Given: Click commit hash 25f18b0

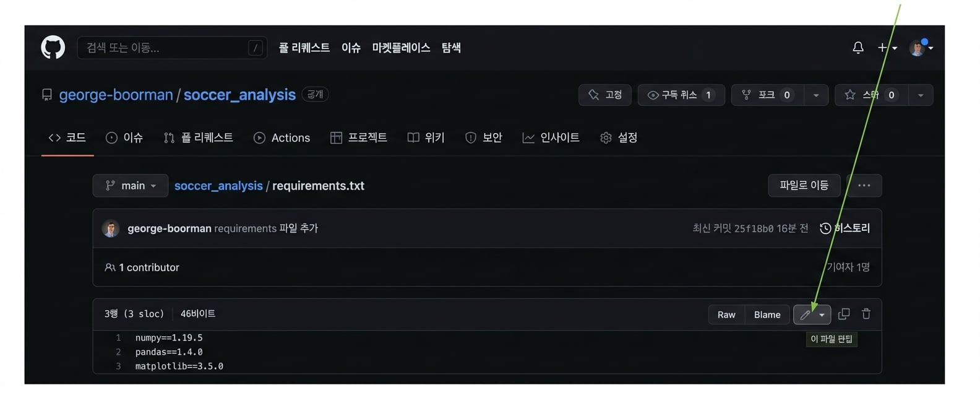Looking at the screenshot, I should pyautogui.click(x=754, y=228).
